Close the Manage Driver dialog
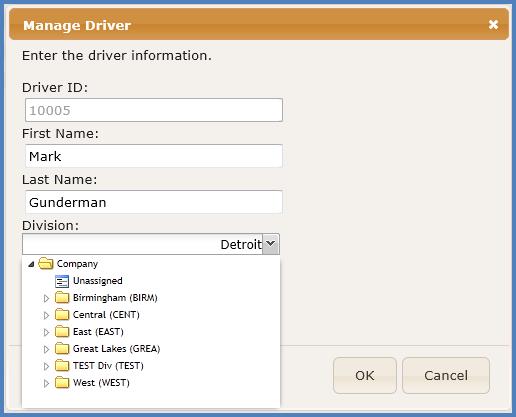 (493, 25)
